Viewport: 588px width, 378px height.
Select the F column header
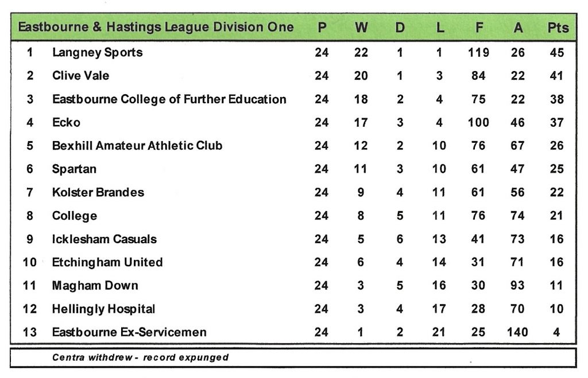[x=478, y=28]
